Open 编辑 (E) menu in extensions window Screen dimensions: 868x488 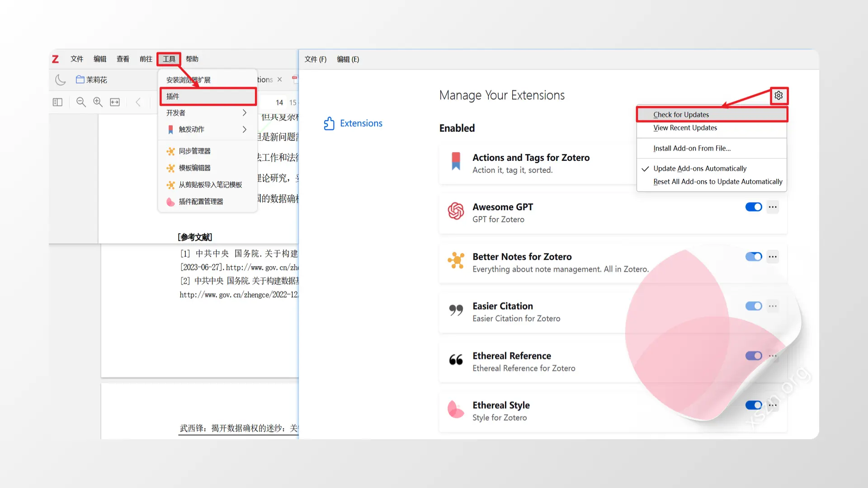tap(348, 59)
